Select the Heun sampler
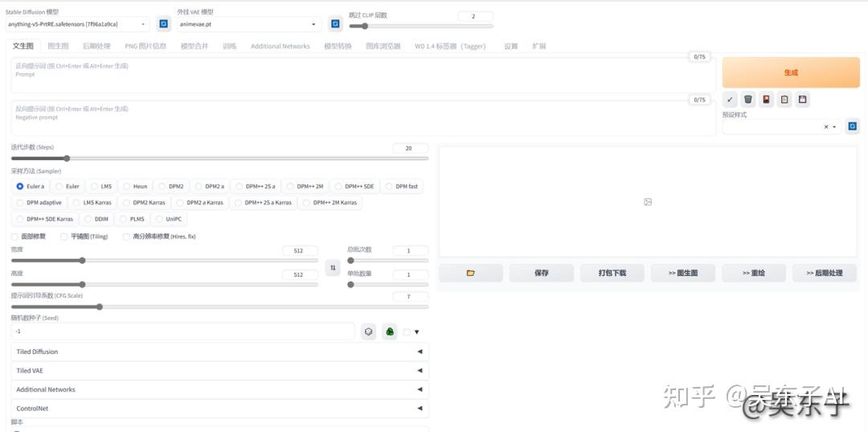Image resolution: width=868 pixels, height=432 pixels. 135,187
